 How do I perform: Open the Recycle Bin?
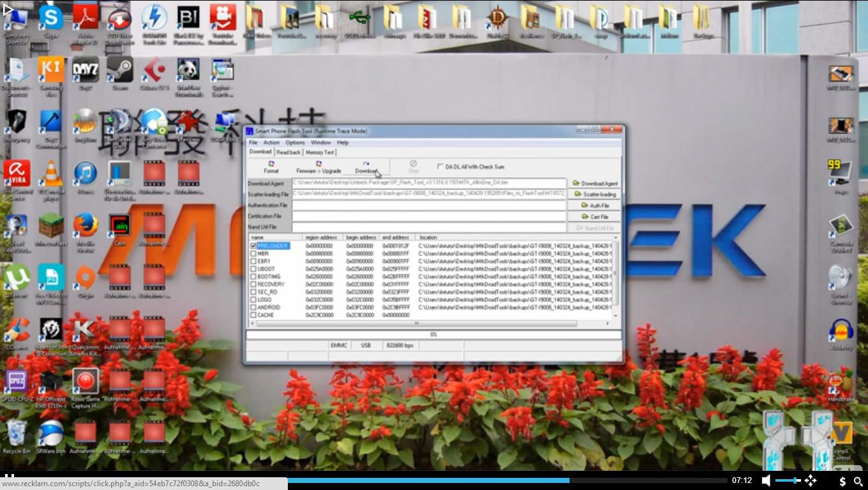17,437
